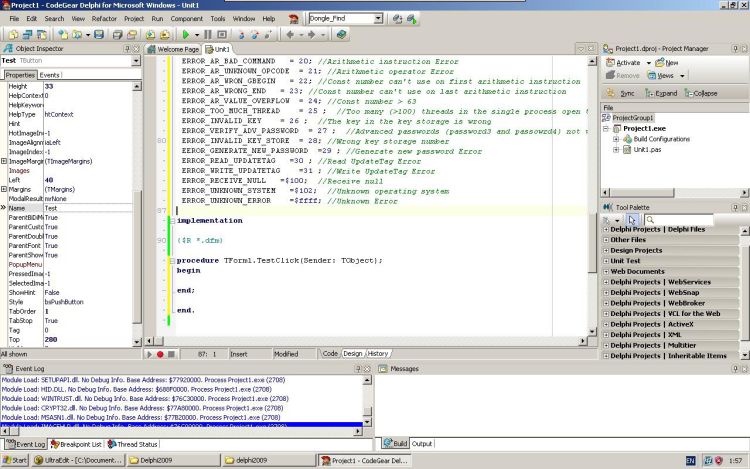
Task: Open the Views dropdown arrow in Project Manager
Action: point(682,76)
